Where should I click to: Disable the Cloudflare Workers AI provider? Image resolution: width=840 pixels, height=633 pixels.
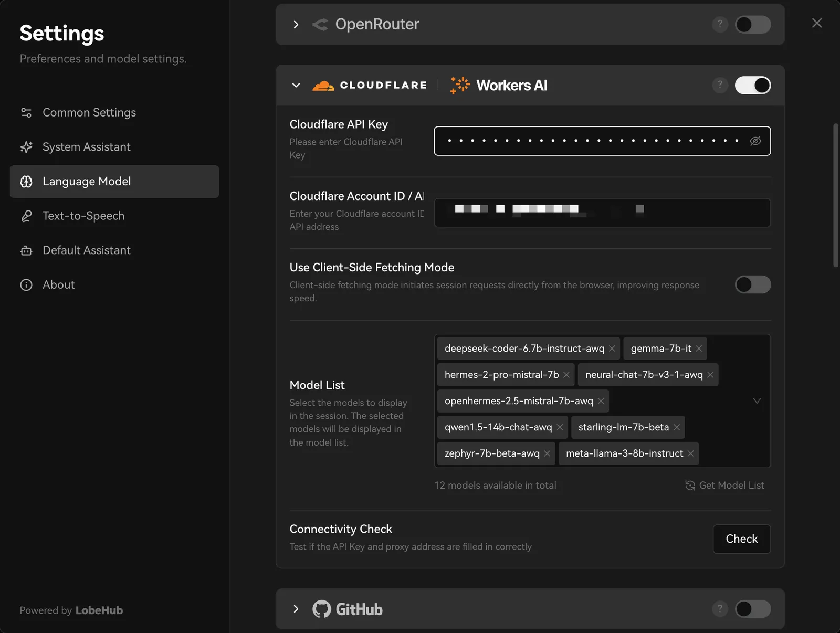[752, 85]
